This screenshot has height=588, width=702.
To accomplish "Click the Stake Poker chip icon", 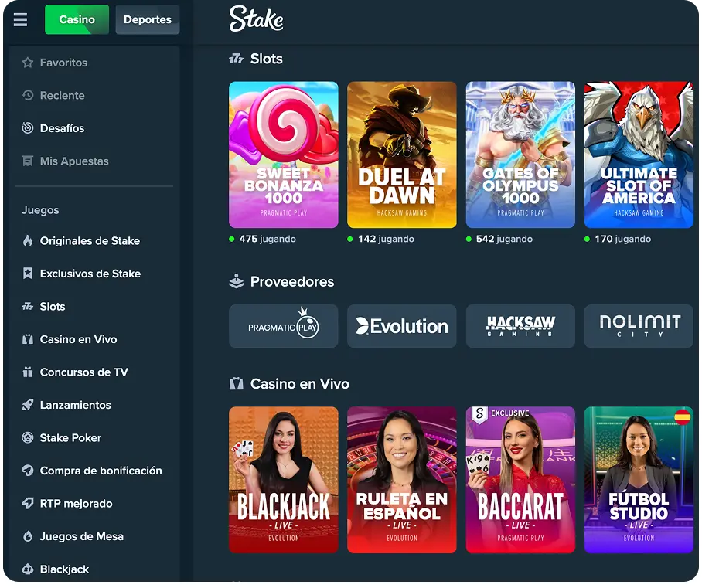I will click(28, 437).
